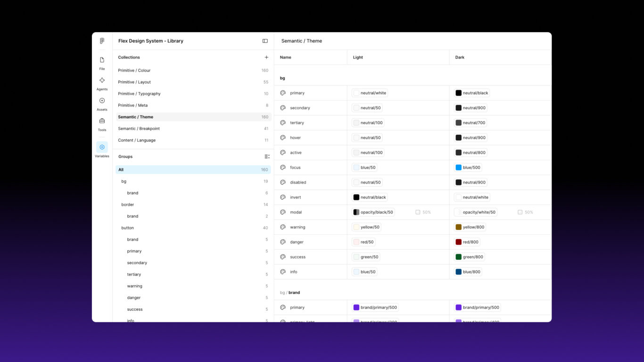Click the yellow/50 value chip for warning Light
The image size is (644, 362).
pyautogui.click(x=366, y=227)
